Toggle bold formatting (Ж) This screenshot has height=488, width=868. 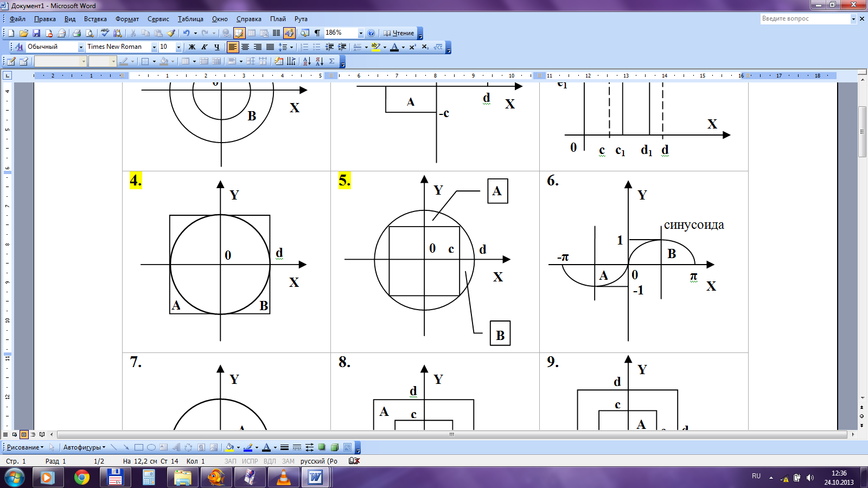[x=192, y=47]
